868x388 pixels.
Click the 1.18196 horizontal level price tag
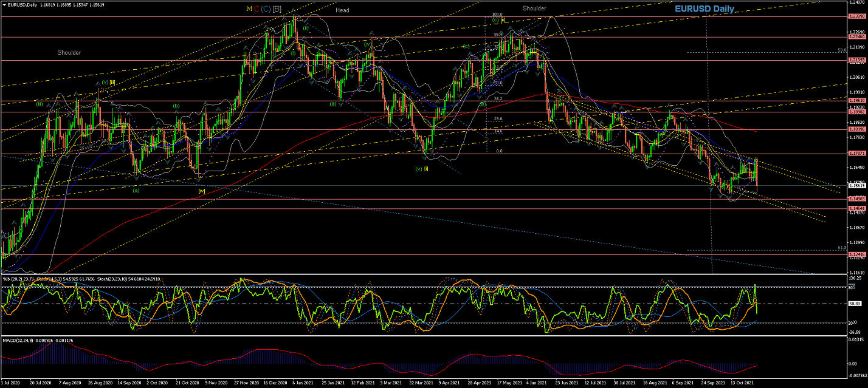click(857, 129)
